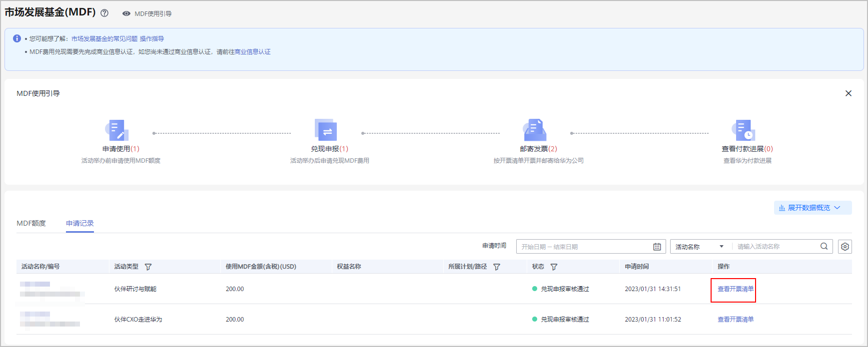
Task: Click the 兑现申报 step icon
Action: (326, 130)
